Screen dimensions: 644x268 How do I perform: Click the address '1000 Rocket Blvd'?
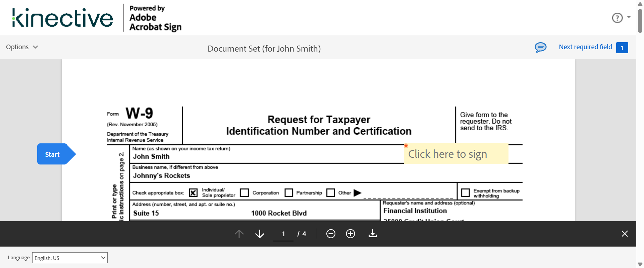click(x=279, y=213)
